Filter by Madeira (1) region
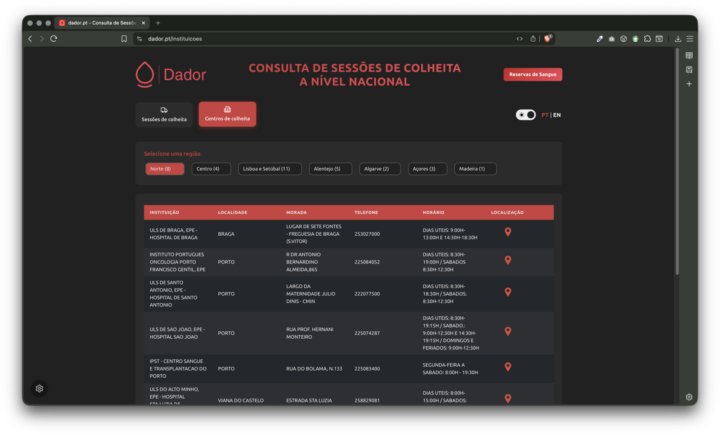The width and height of the screenshot is (720, 435). (x=475, y=169)
